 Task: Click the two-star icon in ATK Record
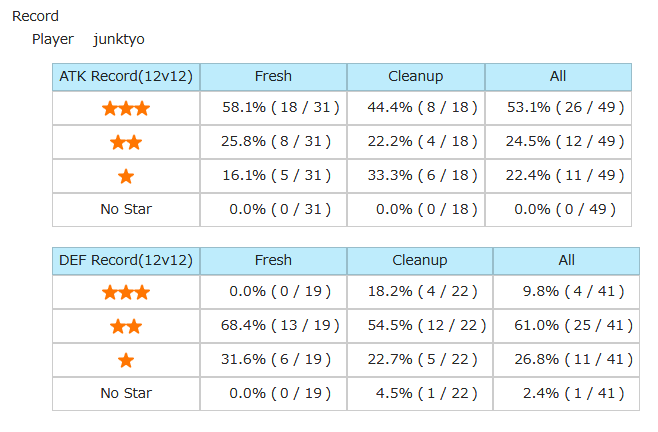coord(126,142)
